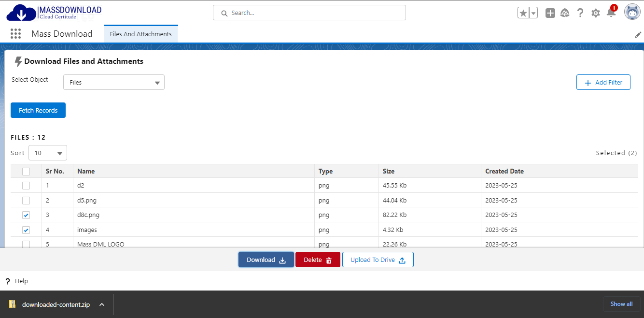This screenshot has height=318, width=644.
Task: Open the favorites list dropdown arrow
Action: click(533, 13)
